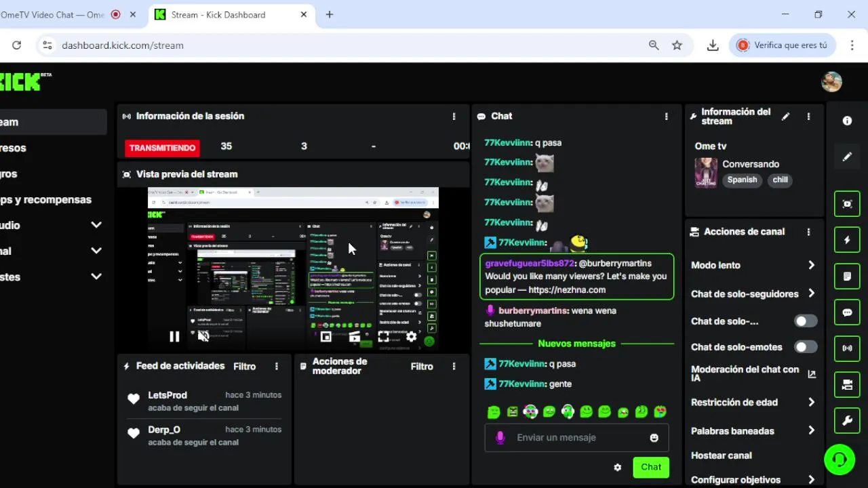Open a new browser tab
Screen dimensions: 868x488
click(330, 14)
